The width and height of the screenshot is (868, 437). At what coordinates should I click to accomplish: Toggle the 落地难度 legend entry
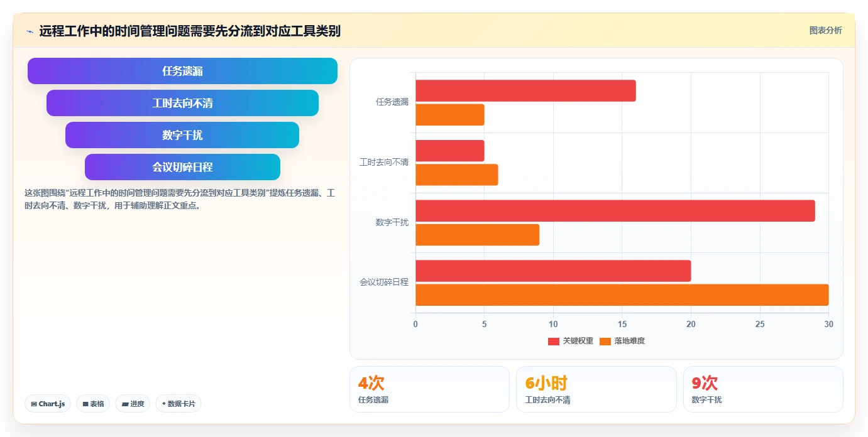pos(622,341)
